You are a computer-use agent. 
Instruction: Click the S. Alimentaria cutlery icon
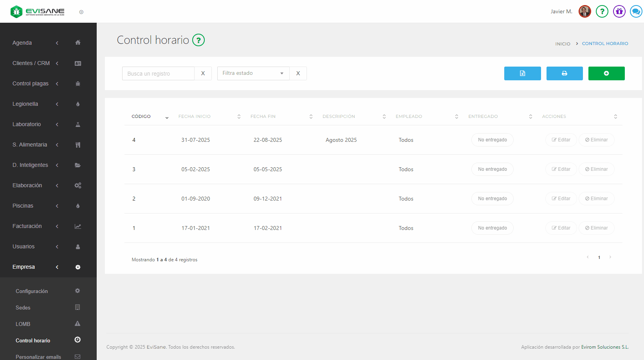click(x=78, y=145)
